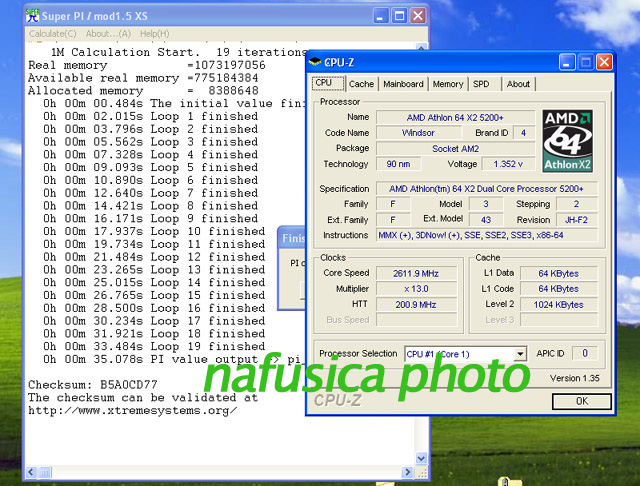
Task: Click the Multiplier value 'x 13.0'
Action: (416, 289)
